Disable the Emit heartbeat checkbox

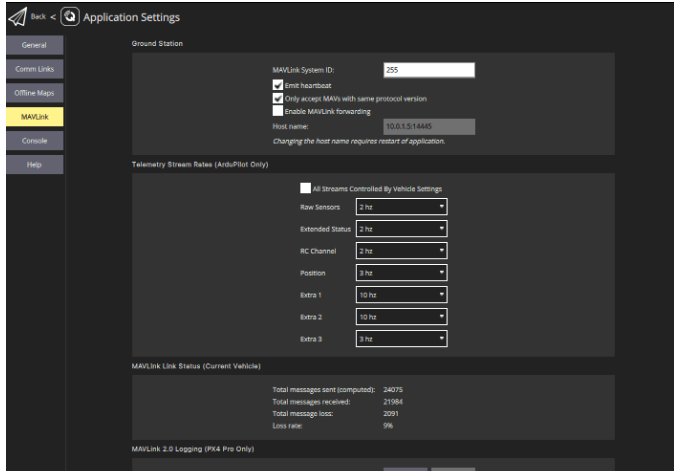click(x=278, y=86)
